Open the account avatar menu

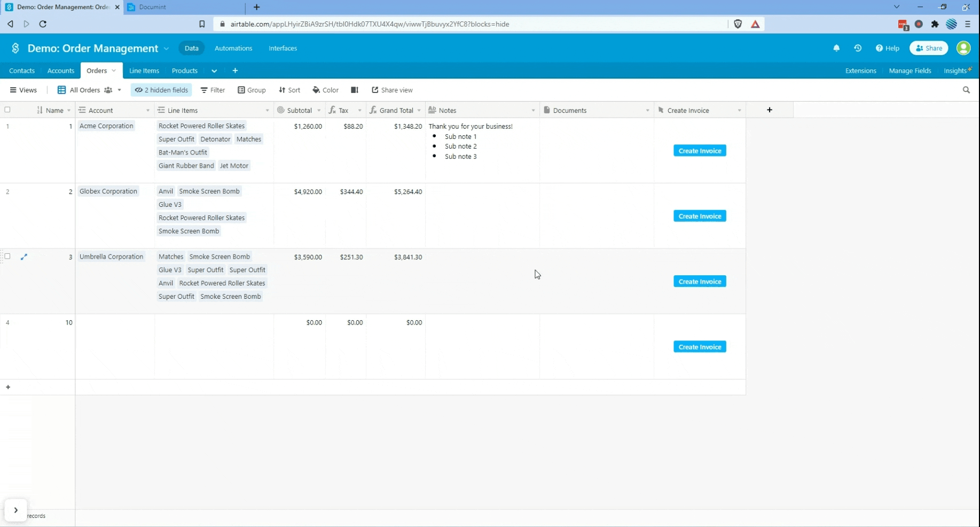(963, 48)
